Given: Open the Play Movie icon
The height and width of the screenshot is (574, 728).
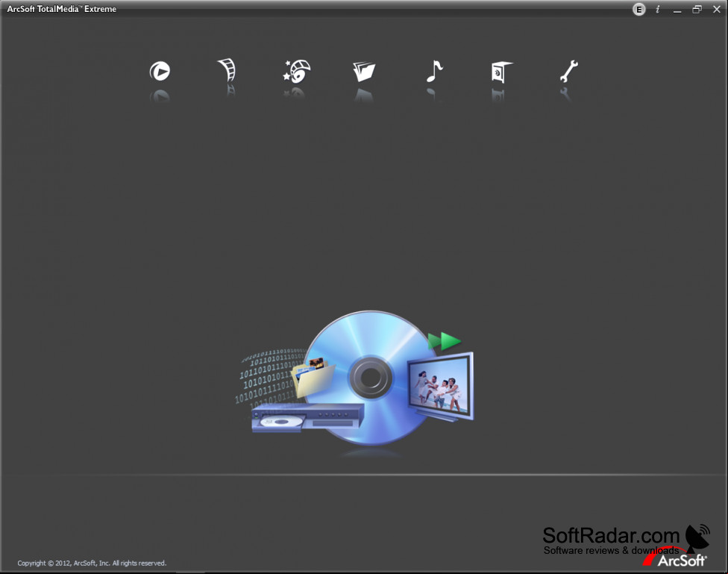Looking at the screenshot, I should coord(160,71).
